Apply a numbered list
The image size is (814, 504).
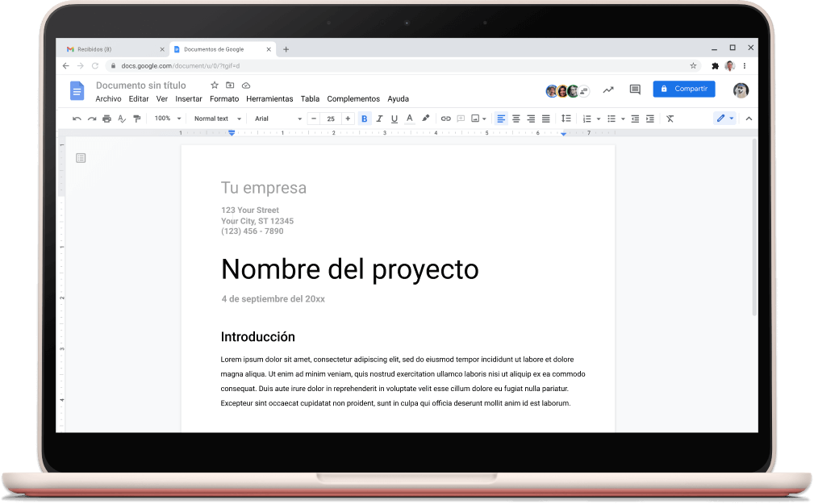(587, 119)
